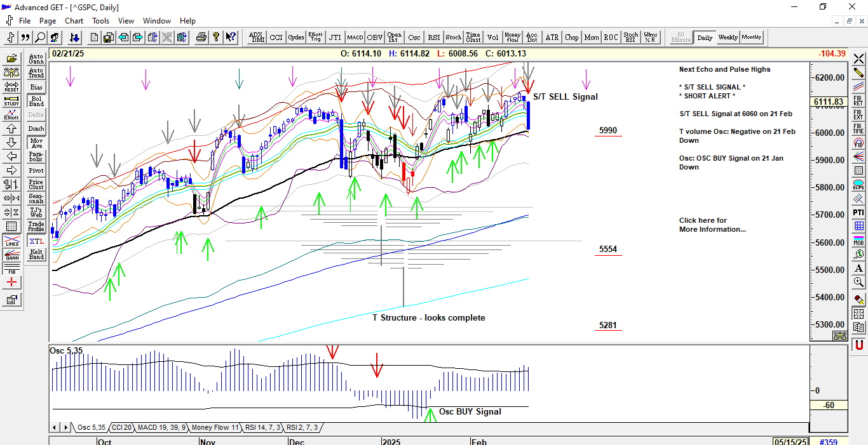
Task: Toggle the Bol Band study
Action: click(36, 101)
